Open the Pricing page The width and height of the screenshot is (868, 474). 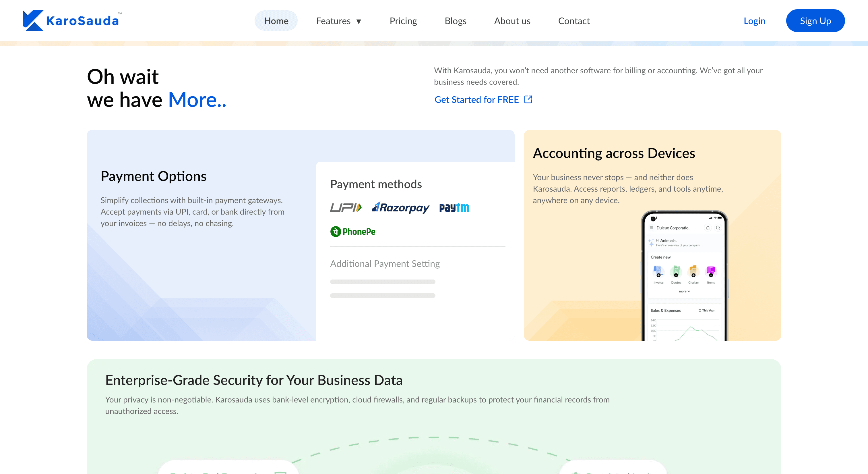403,21
